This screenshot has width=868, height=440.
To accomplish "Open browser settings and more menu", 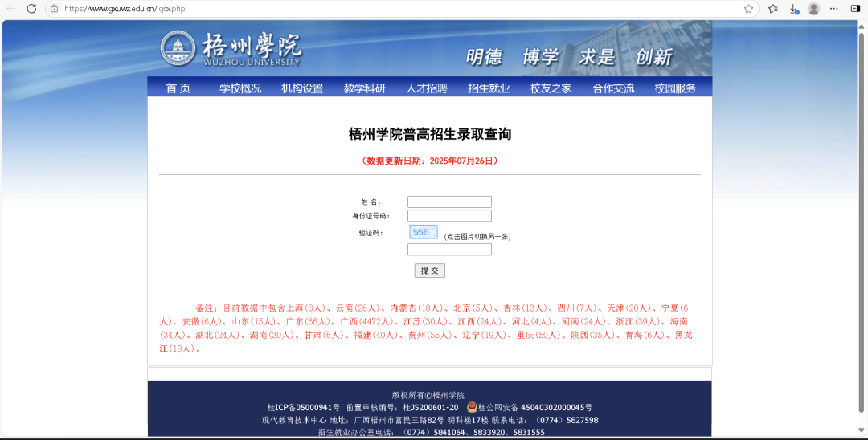I will coord(833,8).
